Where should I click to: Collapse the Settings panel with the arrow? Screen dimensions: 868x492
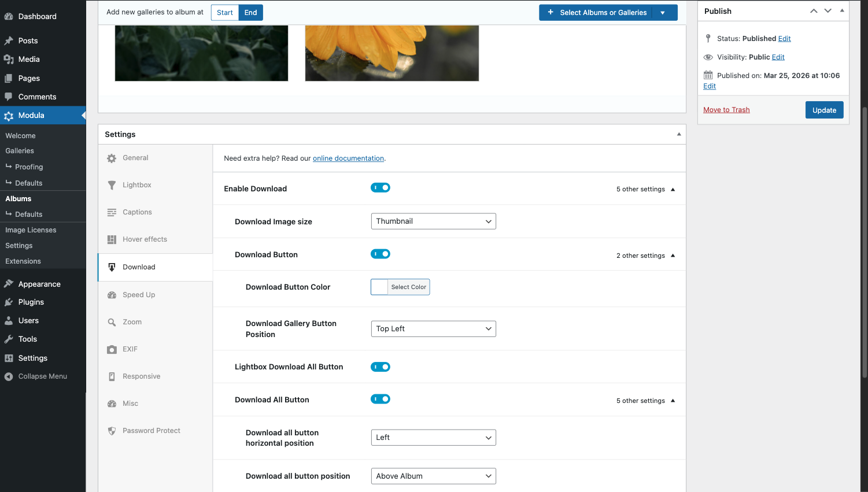click(x=679, y=134)
